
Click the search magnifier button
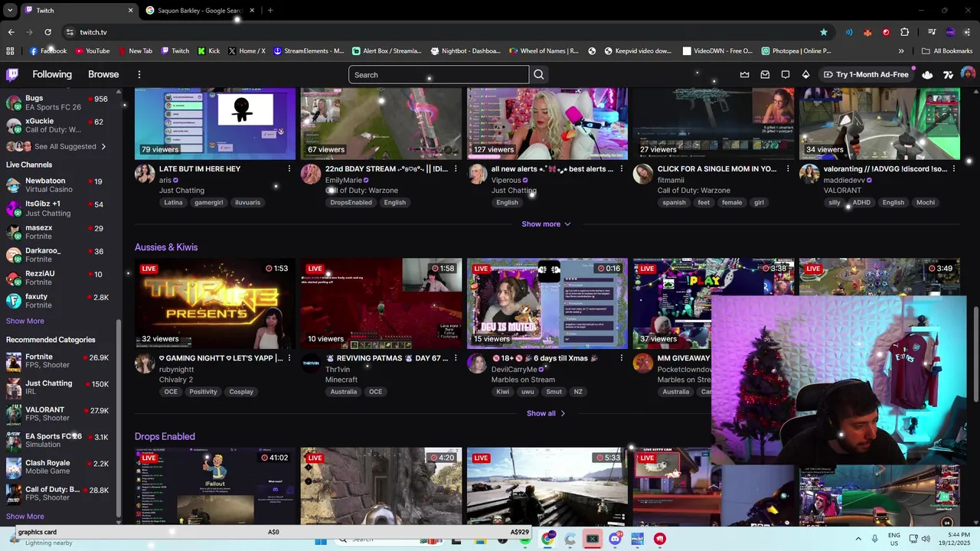click(x=539, y=74)
